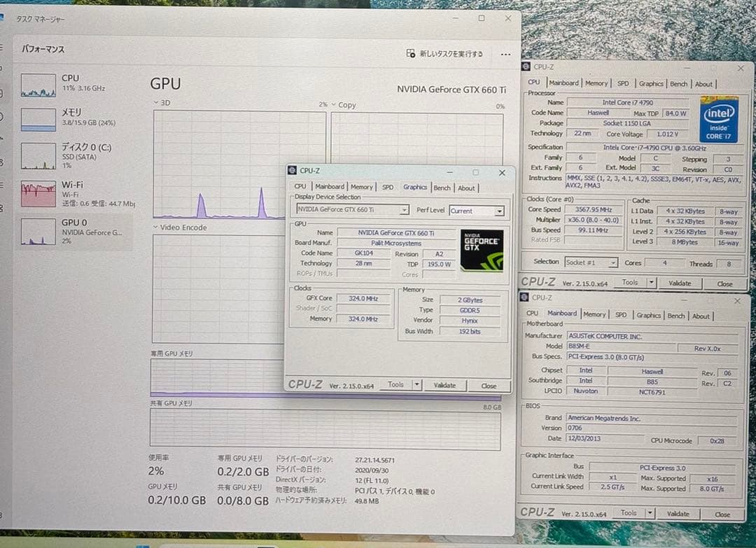756x548 pixels.
Task: Switch to the Bench tab in CPU-Z
Action: pyautogui.click(x=442, y=188)
